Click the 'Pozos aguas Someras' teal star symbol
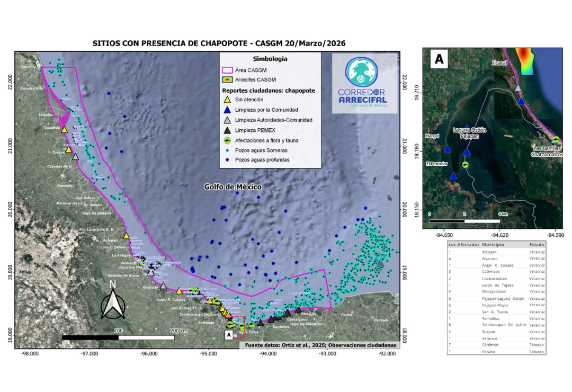 pyautogui.click(x=228, y=150)
